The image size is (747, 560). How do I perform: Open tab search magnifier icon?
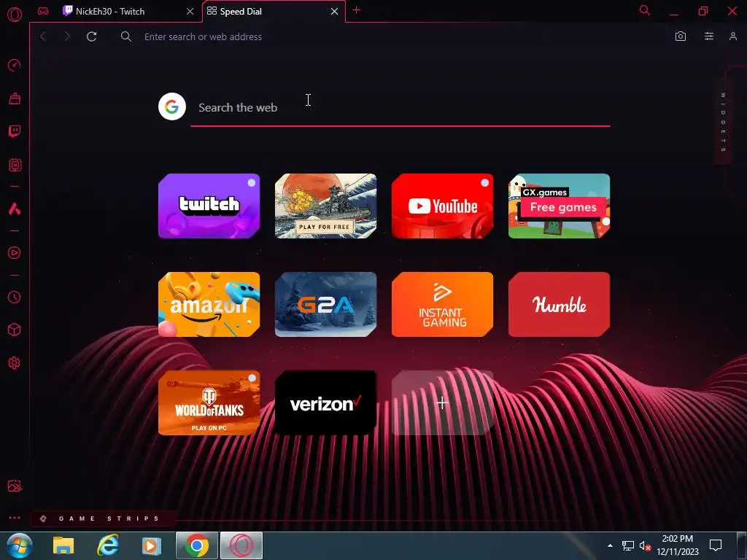click(644, 10)
